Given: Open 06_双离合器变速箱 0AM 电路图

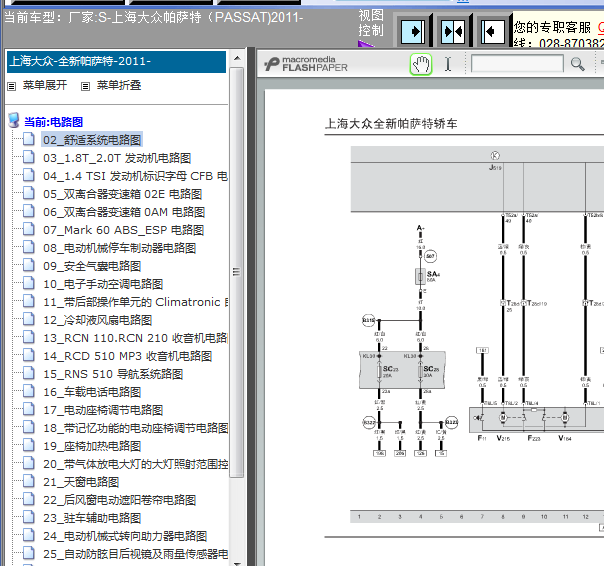Looking at the screenshot, I should pos(124,212).
